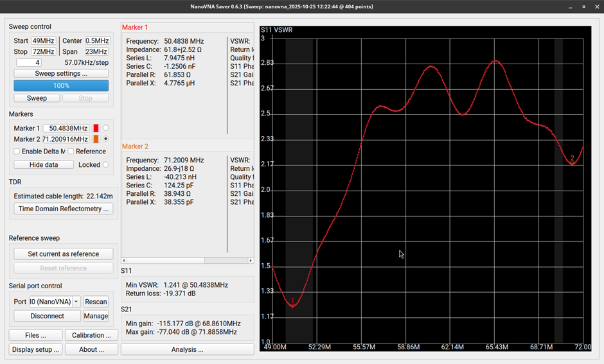Click marker 2 on the VSWR curve

click(x=572, y=164)
